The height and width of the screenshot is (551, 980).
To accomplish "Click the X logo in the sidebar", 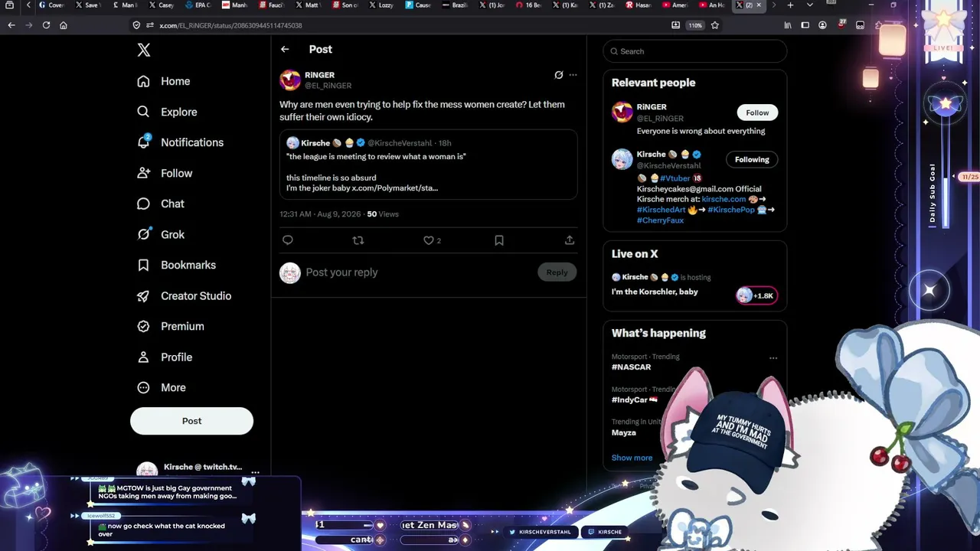I will (x=144, y=51).
